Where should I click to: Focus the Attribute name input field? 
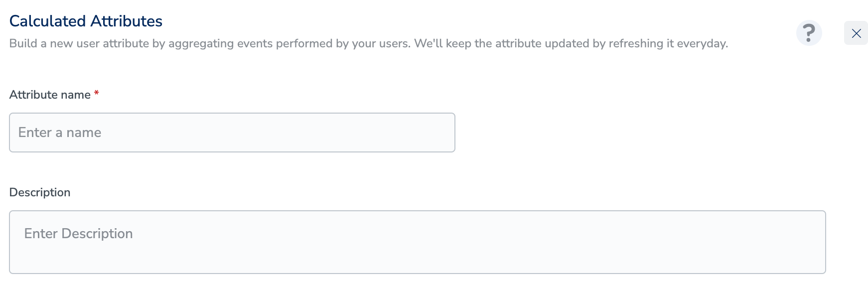point(232,133)
